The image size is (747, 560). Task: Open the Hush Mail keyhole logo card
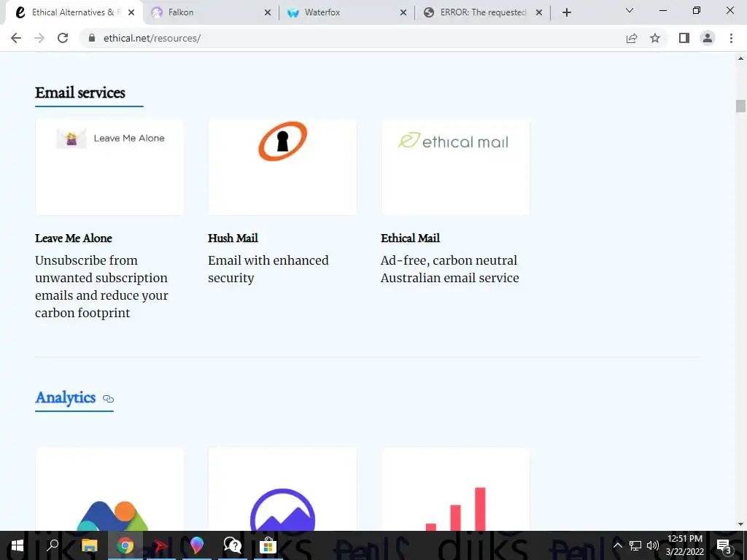282,167
